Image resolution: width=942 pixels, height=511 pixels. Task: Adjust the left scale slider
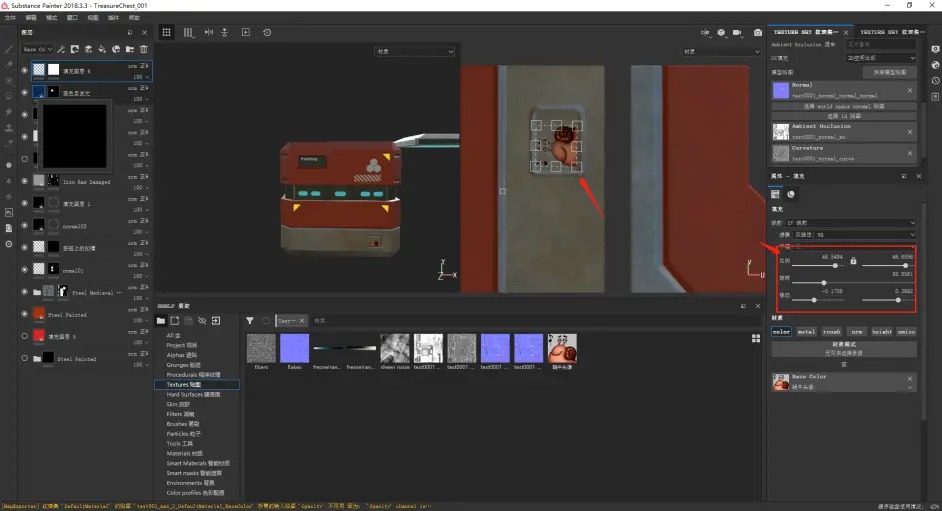(x=835, y=265)
